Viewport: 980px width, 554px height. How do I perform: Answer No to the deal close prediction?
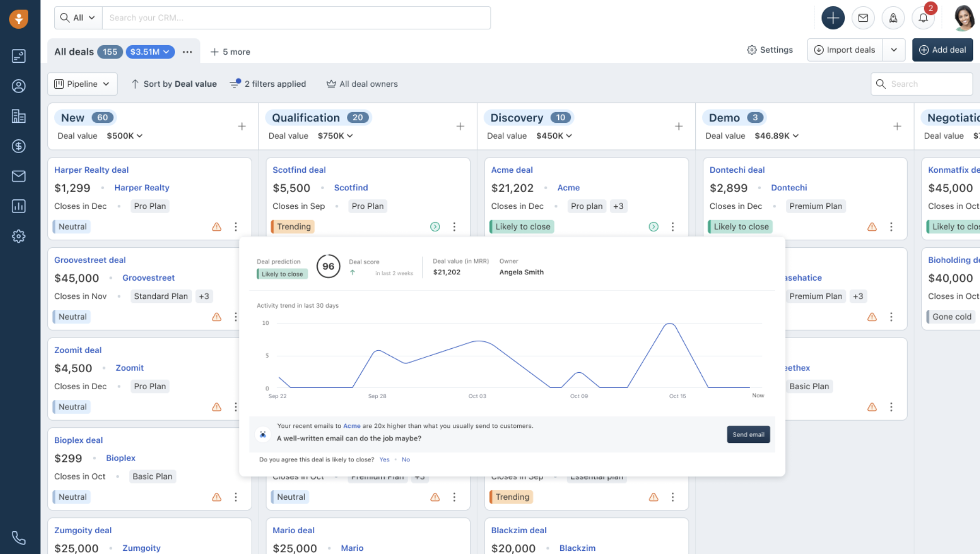click(406, 459)
